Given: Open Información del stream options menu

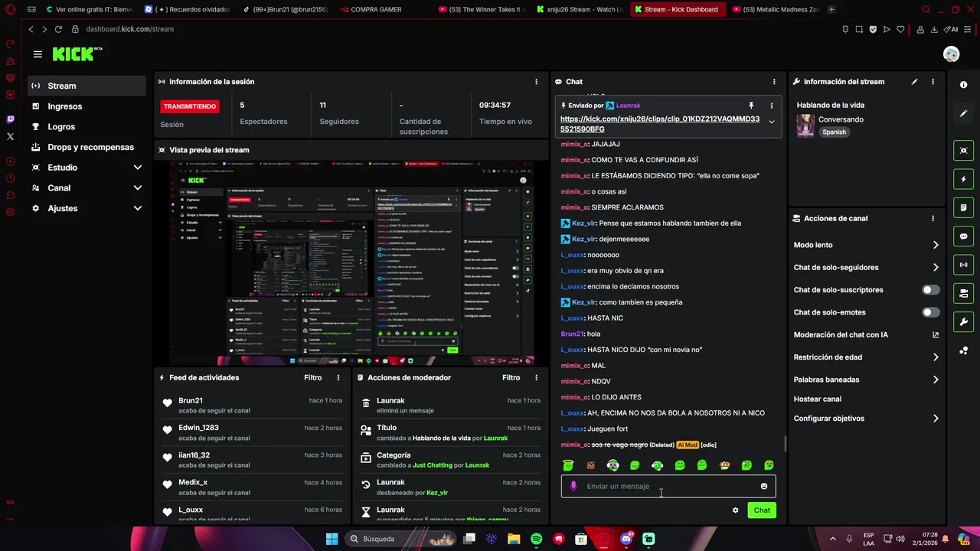Looking at the screenshot, I should (x=933, y=82).
